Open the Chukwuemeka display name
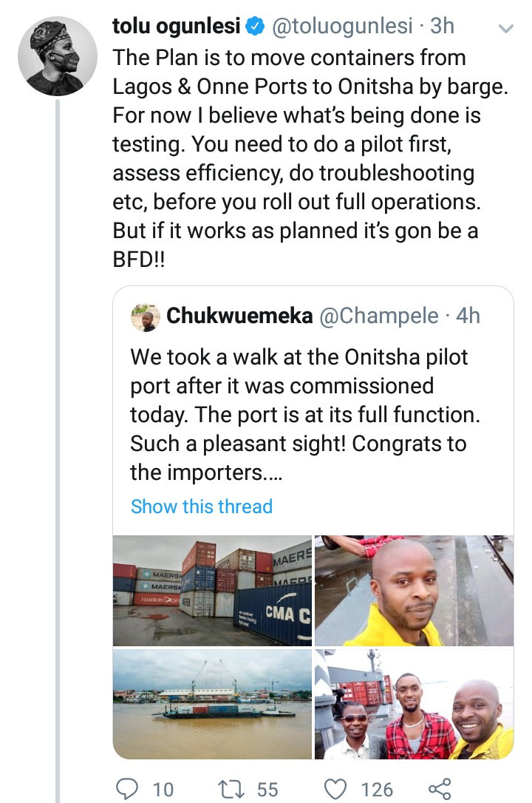Image resolution: width=532 pixels, height=803 pixels. (x=240, y=316)
